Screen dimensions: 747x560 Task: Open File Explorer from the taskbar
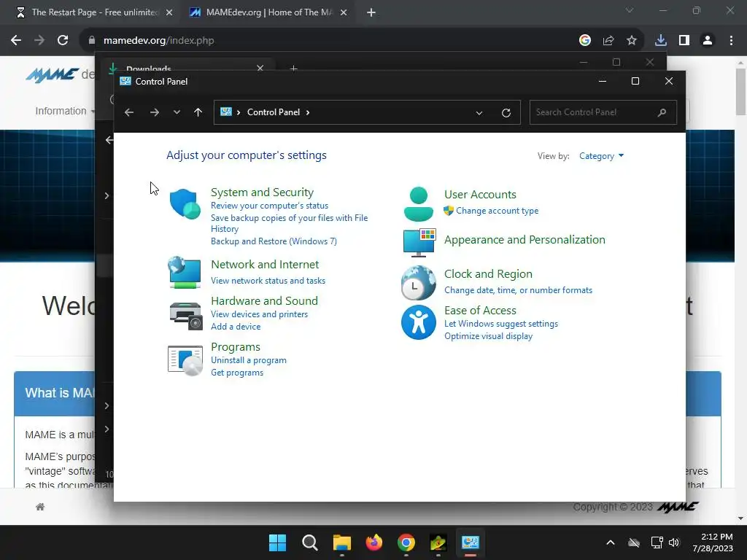pos(341,542)
